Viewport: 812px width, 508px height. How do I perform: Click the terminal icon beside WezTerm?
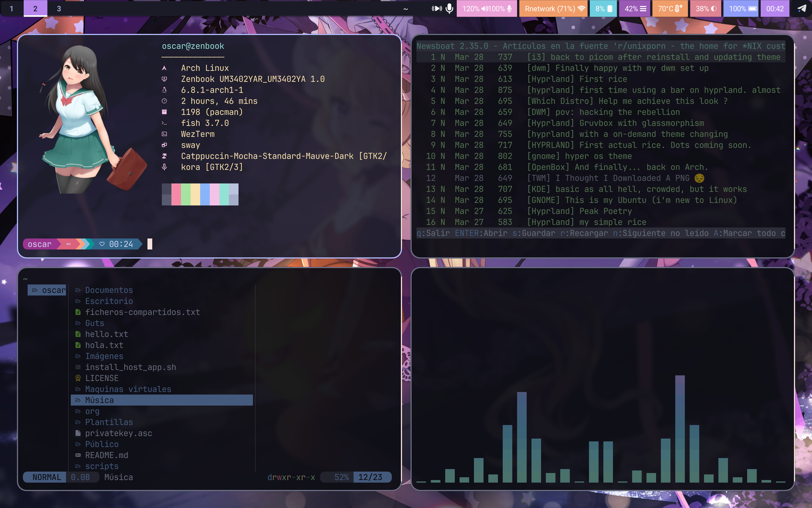click(x=164, y=134)
